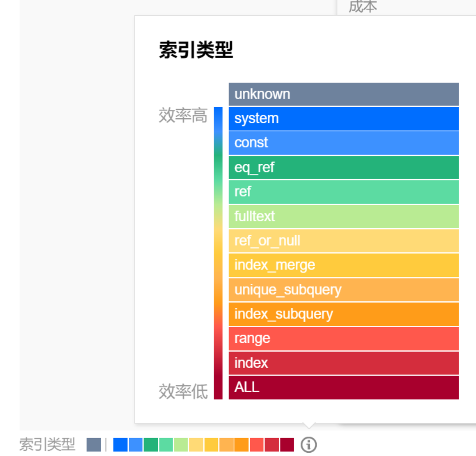This screenshot has height=456, width=476.
Task: Pick the index_merge legend row
Action: pyautogui.click(x=344, y=266)
